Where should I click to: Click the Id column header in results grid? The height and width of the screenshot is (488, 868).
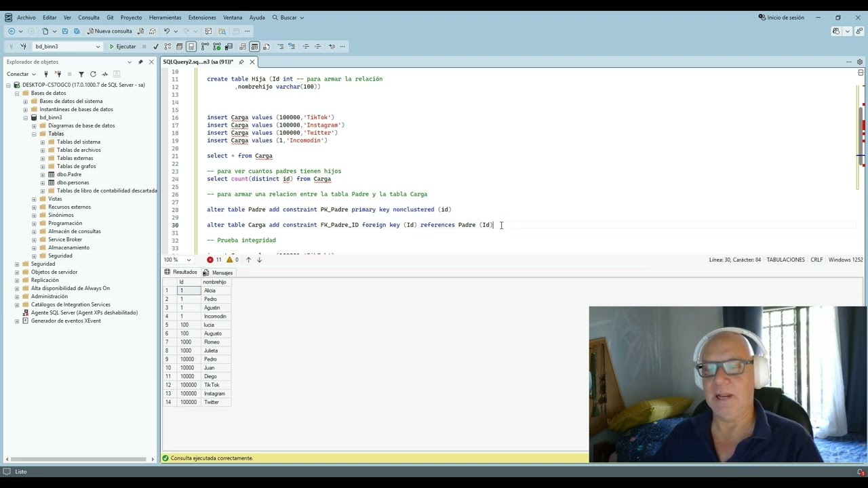click(x=188, y=282)
